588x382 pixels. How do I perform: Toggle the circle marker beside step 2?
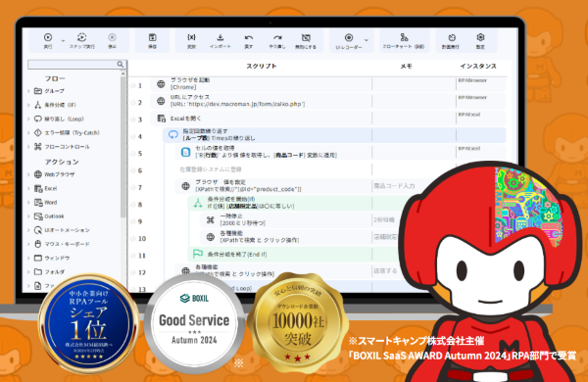[133, 102]
